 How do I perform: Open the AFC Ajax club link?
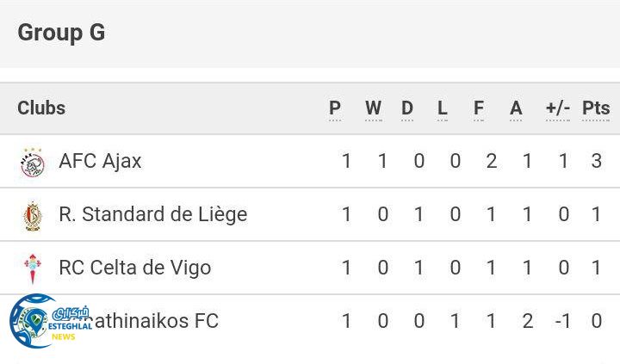(100, 161)
